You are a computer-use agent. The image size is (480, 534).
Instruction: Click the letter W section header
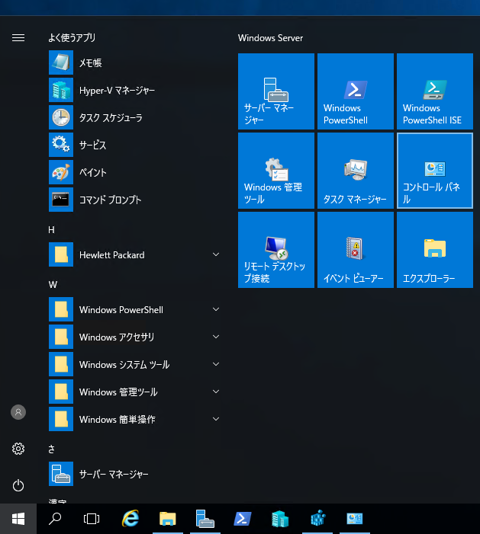point(53,285)
